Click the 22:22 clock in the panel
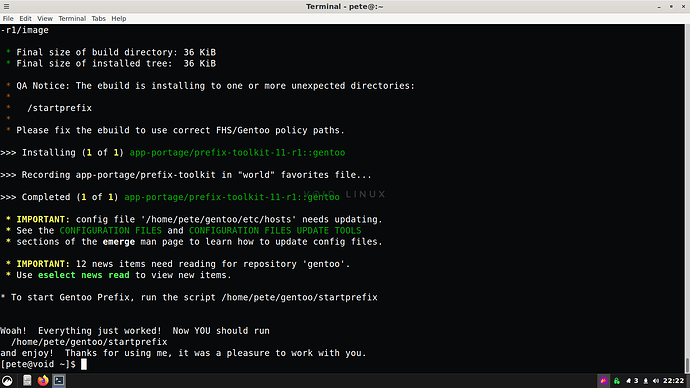This screenshot has height=388, width=690. (673, 381)
